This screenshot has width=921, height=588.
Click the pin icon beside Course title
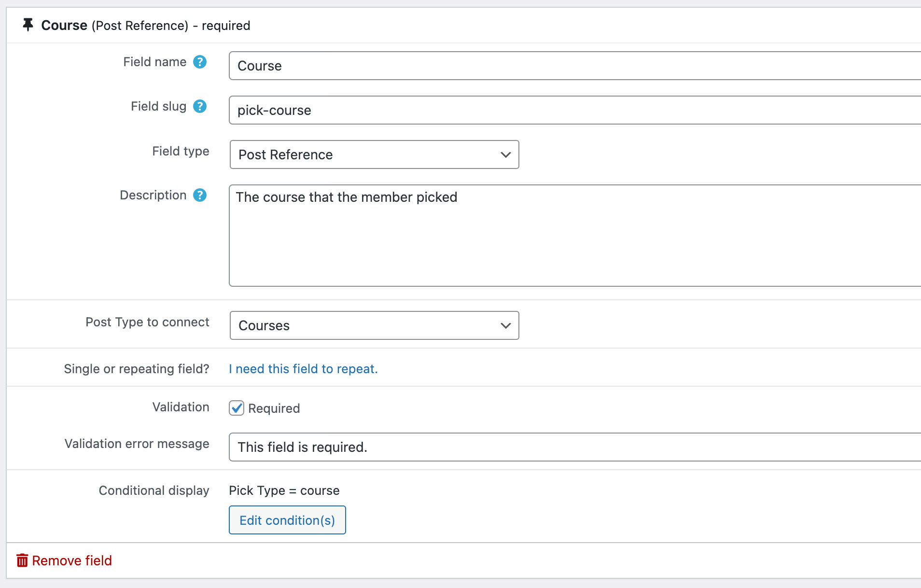(28, 25)
